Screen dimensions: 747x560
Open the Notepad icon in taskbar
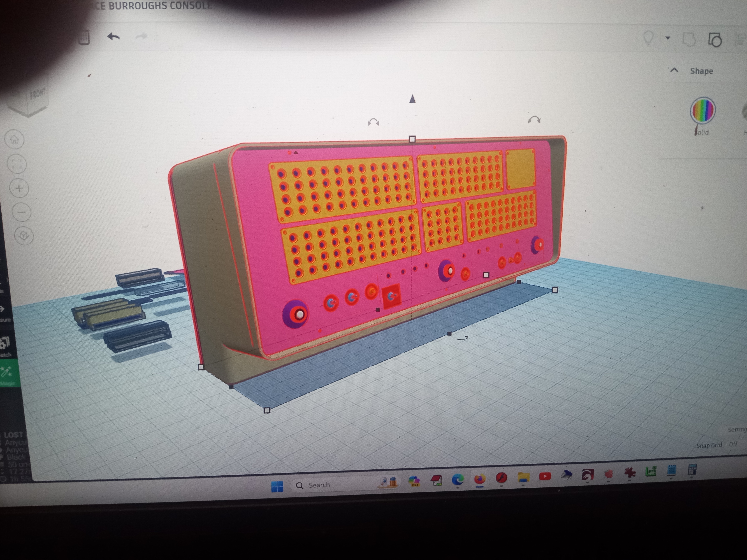point(671,471)
